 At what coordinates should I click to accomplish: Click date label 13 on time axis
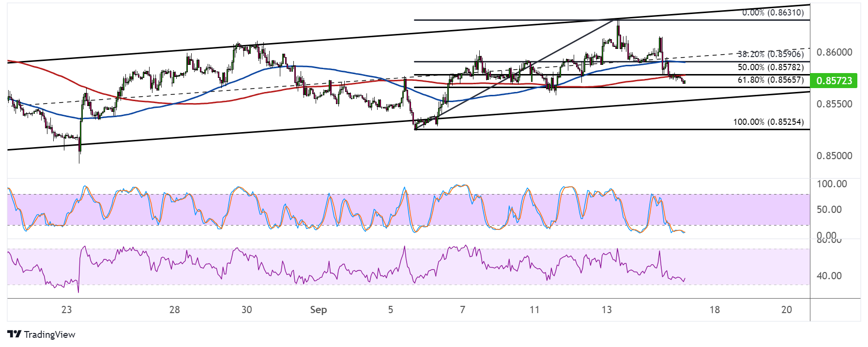pyautogui.click(x=607, y=310)
